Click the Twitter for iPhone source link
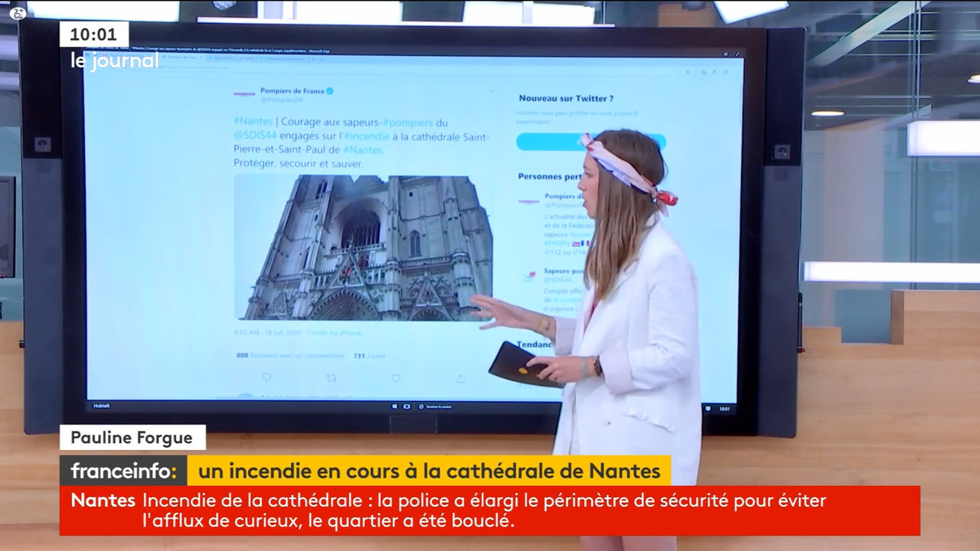This screenshot has width=980, height=551. [x=334, y=333]
